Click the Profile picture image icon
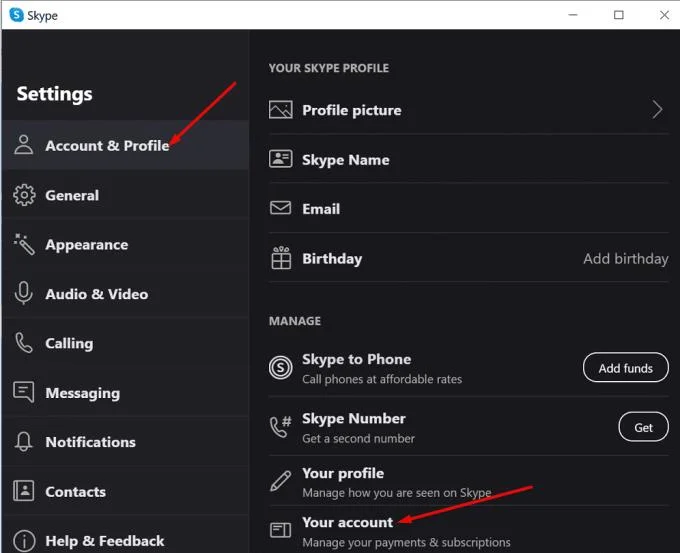Image resolution: width=680 pixels, height=553 pixels. tap(281, 110)
